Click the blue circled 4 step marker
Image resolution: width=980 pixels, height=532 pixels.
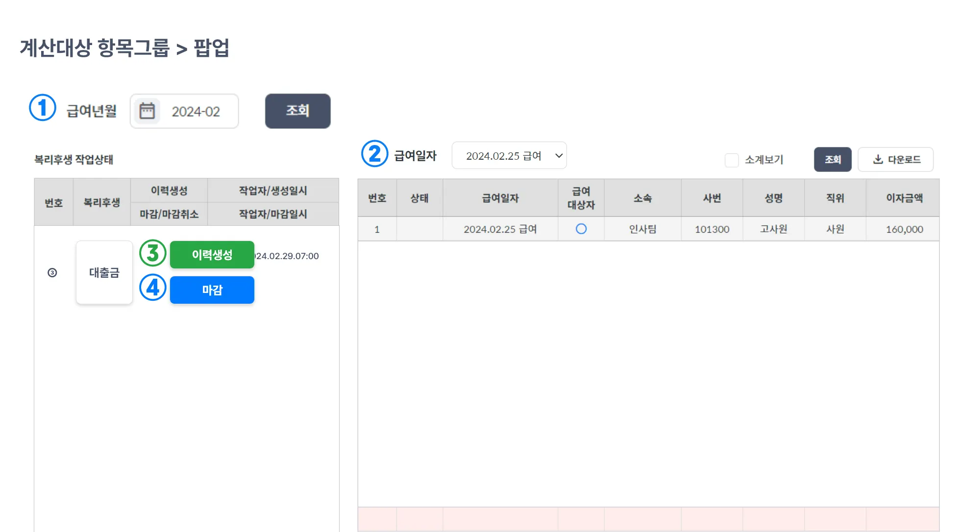click(153, 288)
